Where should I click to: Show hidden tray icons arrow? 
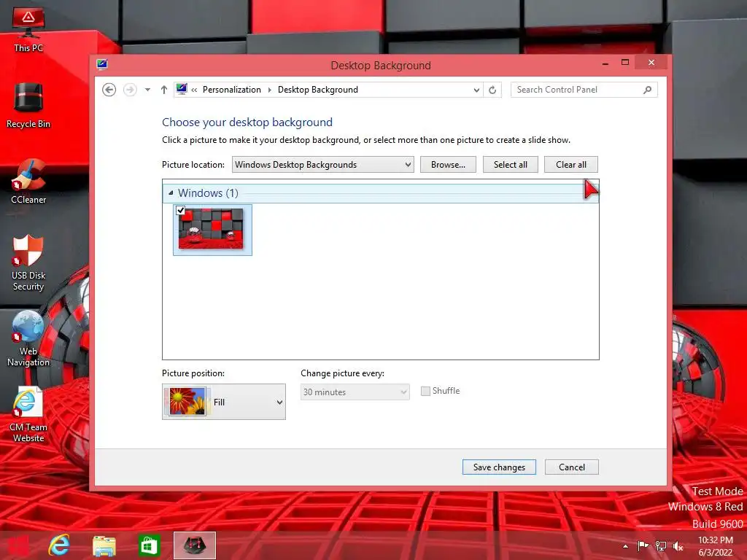coord(625,546)
